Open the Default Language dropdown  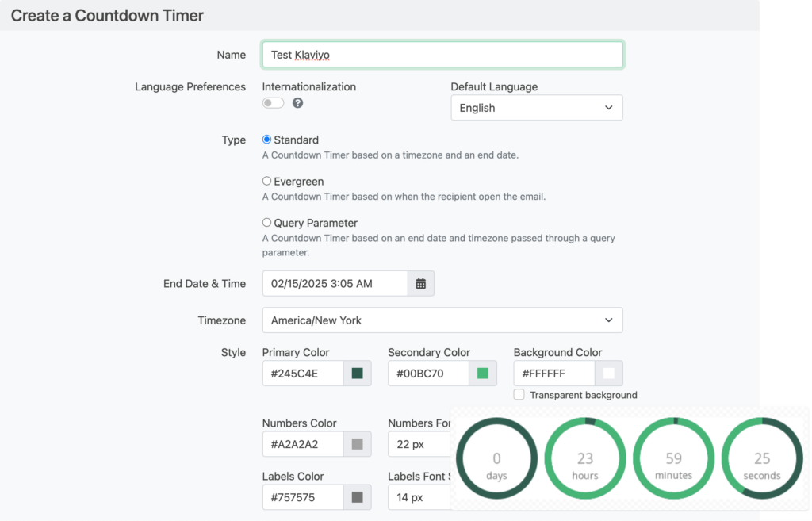click(x=536, y=107)
